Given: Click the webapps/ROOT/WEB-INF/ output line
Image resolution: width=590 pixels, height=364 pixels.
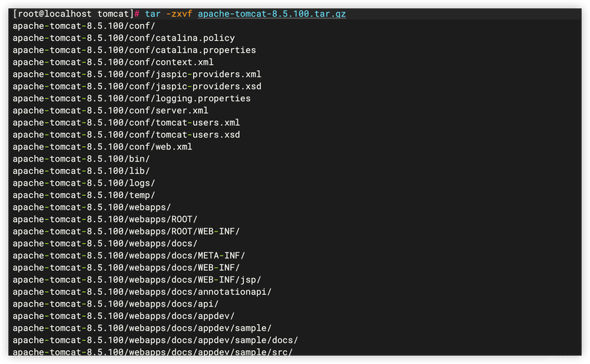Looking at the screenshot, I should (x=126, y=232).
